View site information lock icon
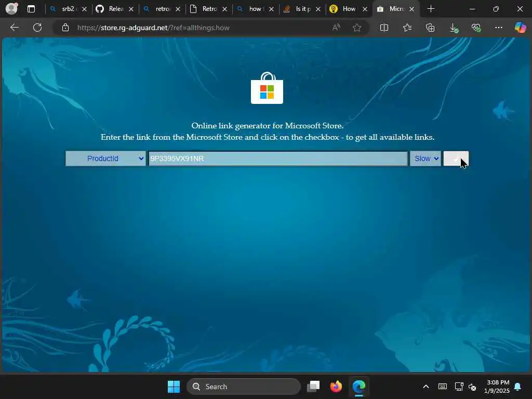The height and width of the screenshot is (399, 532). (65, 28)
